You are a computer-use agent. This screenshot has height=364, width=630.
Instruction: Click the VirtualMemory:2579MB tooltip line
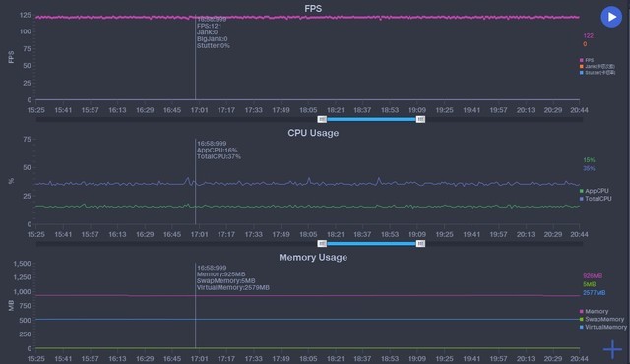pyautogui.click(x=233, y=287)
